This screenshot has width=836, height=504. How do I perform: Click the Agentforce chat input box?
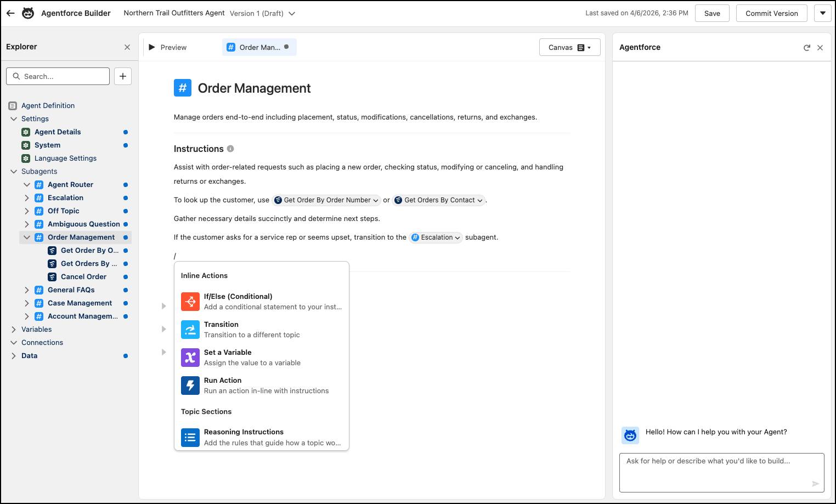click(721, 472)
